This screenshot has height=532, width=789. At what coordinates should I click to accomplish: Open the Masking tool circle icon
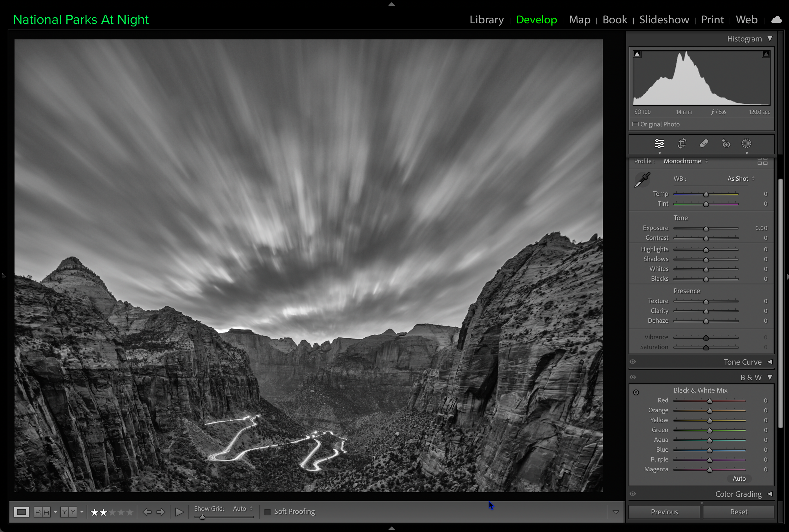click(746, 143)
